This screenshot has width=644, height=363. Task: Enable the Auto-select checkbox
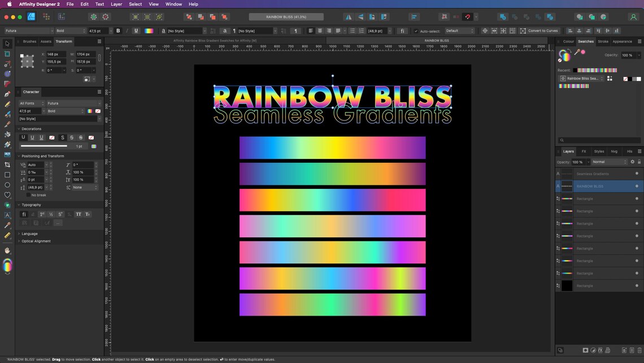tap(415, 31)
